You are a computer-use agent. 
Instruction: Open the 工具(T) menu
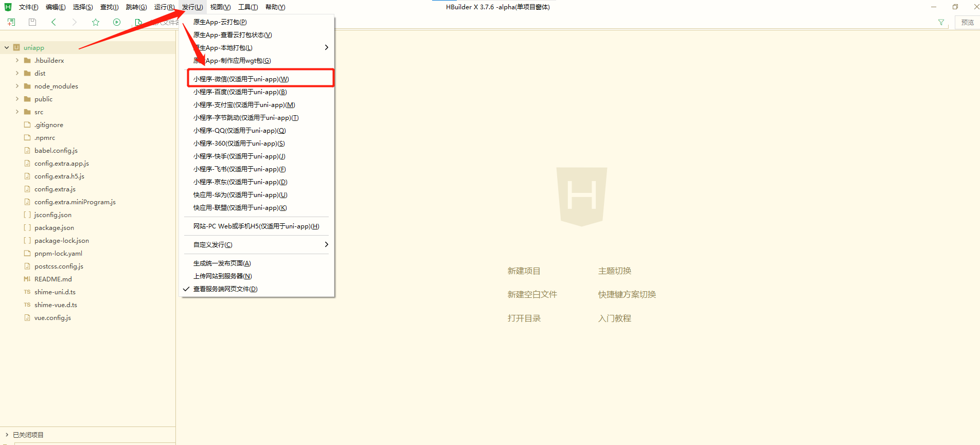pos(248,7)
